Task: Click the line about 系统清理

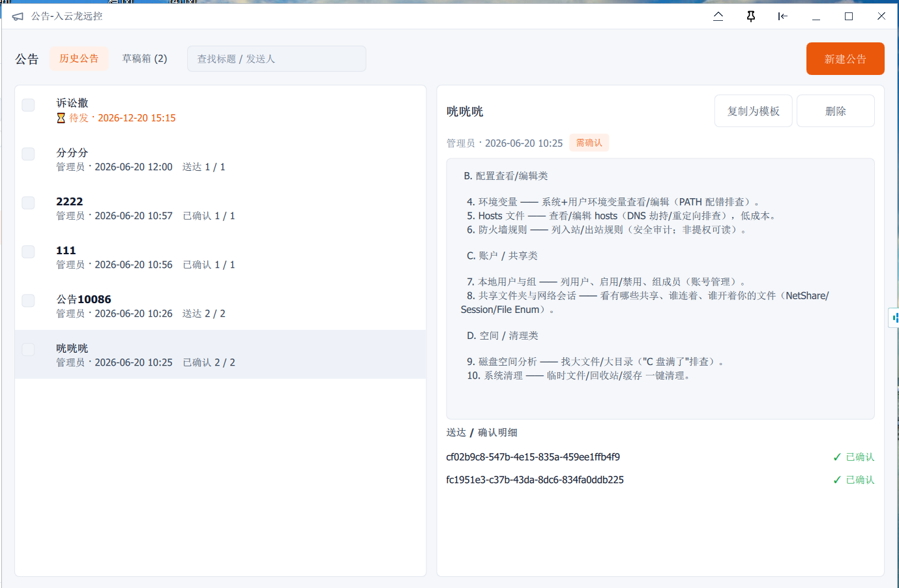Action: [579, 375]
